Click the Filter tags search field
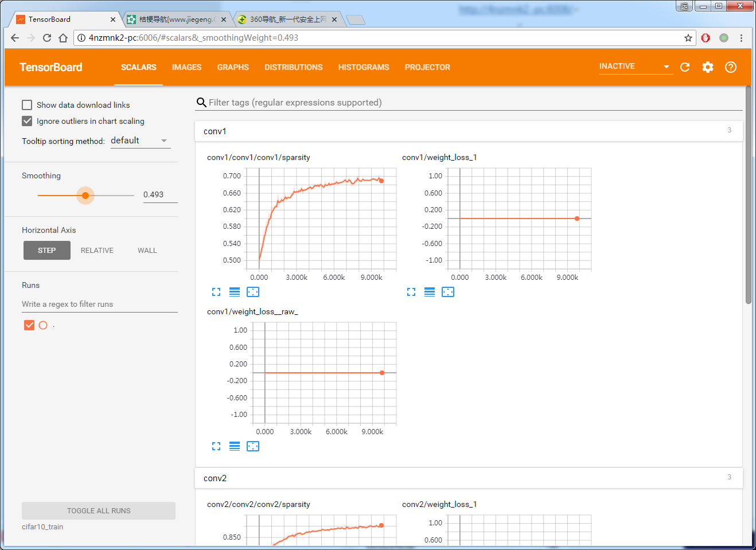Image resolution: width=756 pixels, height=550 pixels. 475,103
